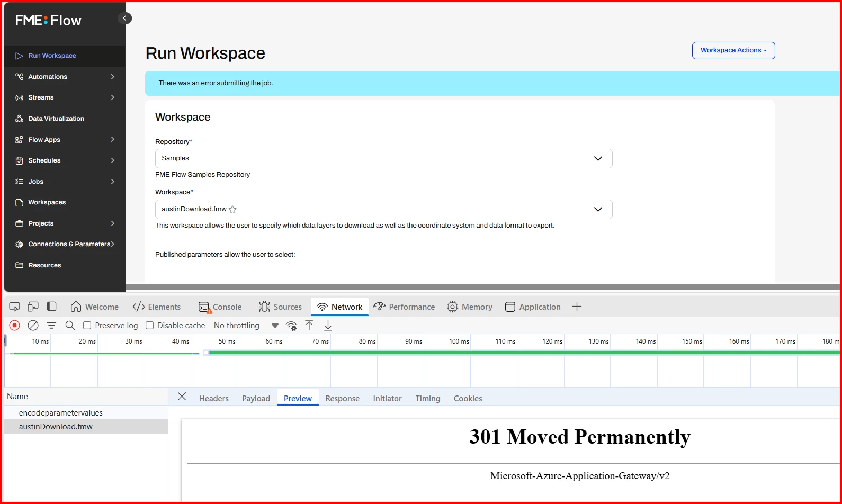Click the Streams broadcast icon

click(x=19, y=97)
